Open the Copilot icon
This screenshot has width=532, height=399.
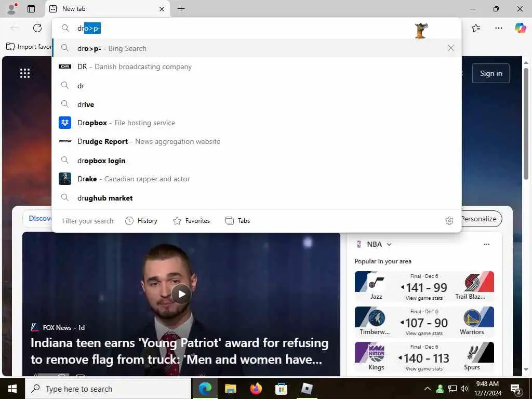pyautogui.click(x=520, y=28)
